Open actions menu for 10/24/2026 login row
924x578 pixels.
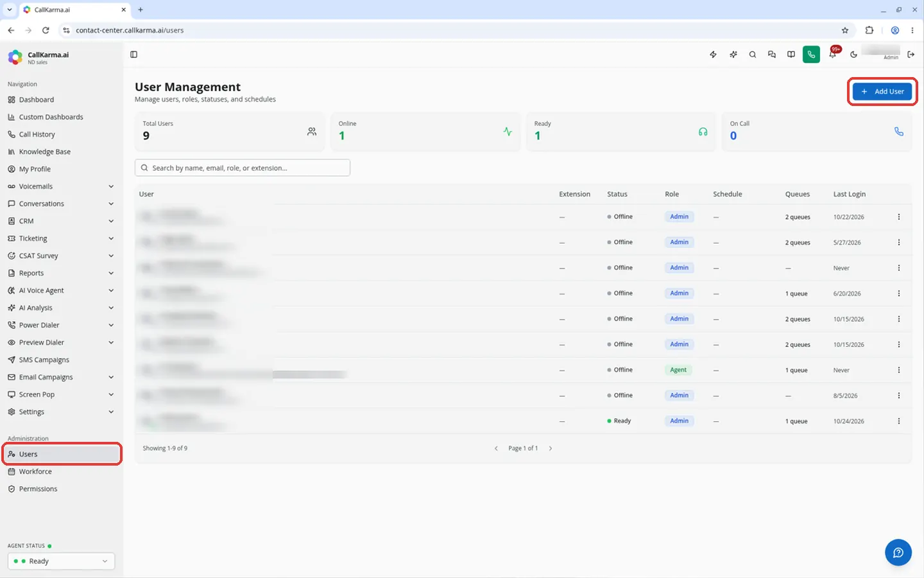[898, 421]
